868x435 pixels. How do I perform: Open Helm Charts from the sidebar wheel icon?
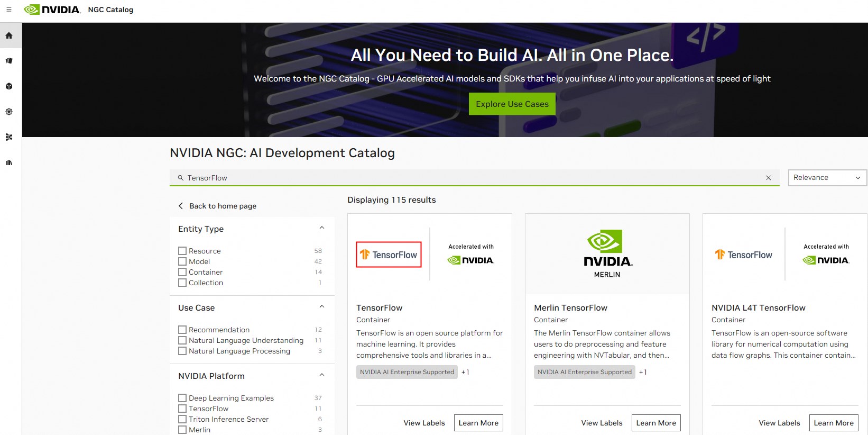point(9,112)
